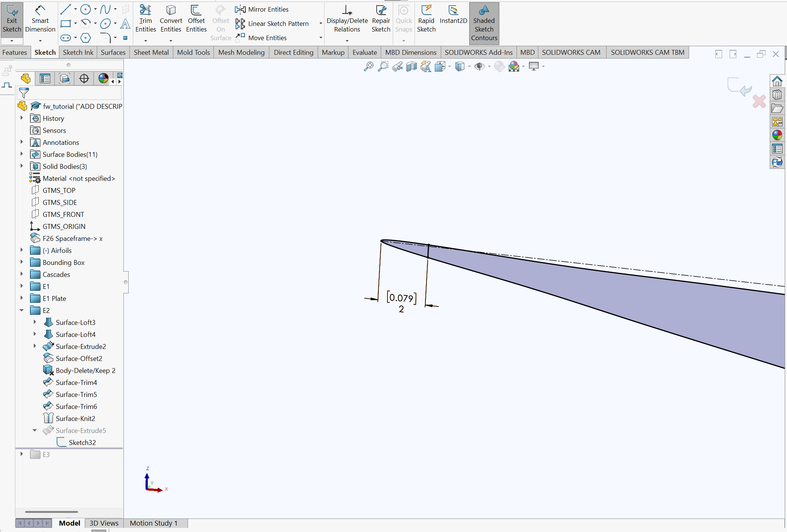
Task: Click Mirror Entities button
Action: coord(262,9)
